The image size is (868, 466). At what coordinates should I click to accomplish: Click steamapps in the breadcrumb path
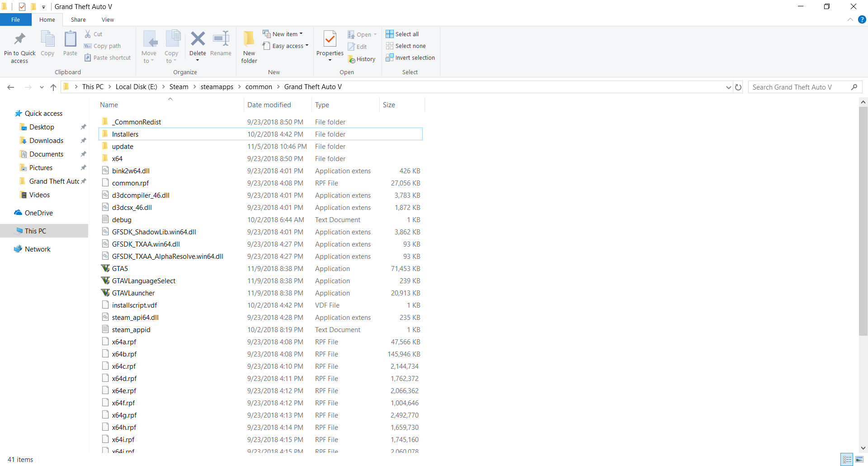(217, 87)
